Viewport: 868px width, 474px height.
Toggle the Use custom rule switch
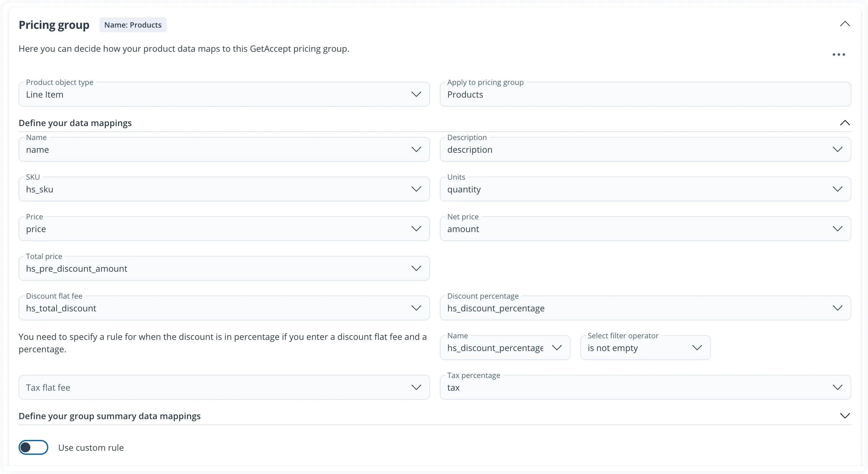point(33,447)
